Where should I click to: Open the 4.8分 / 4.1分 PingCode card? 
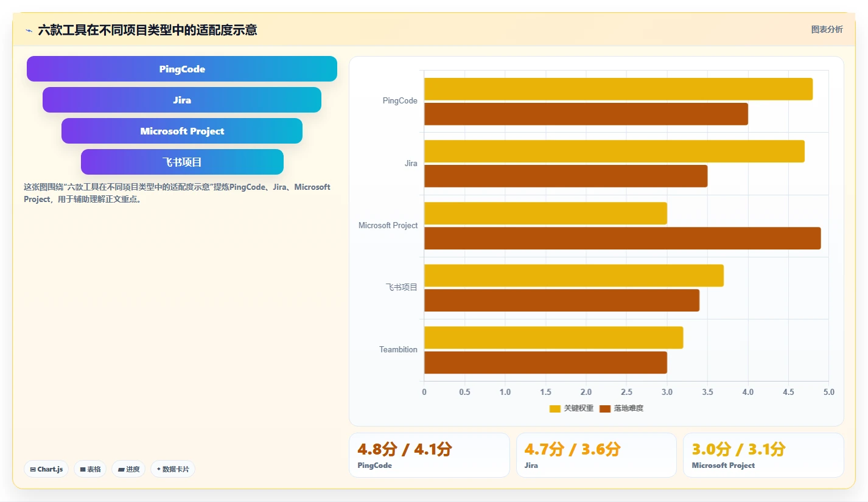pyautogui.click(x=429, y=455)
